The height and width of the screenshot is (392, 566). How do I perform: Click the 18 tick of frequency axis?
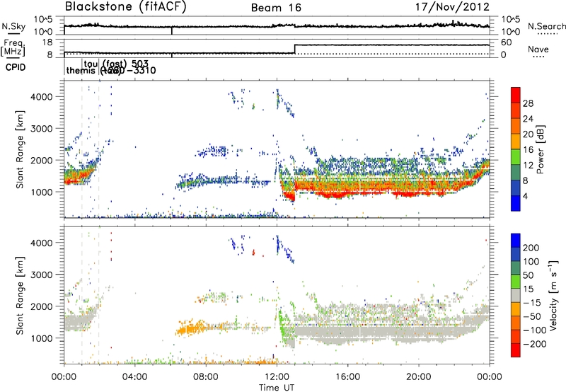tap(47, 42)
